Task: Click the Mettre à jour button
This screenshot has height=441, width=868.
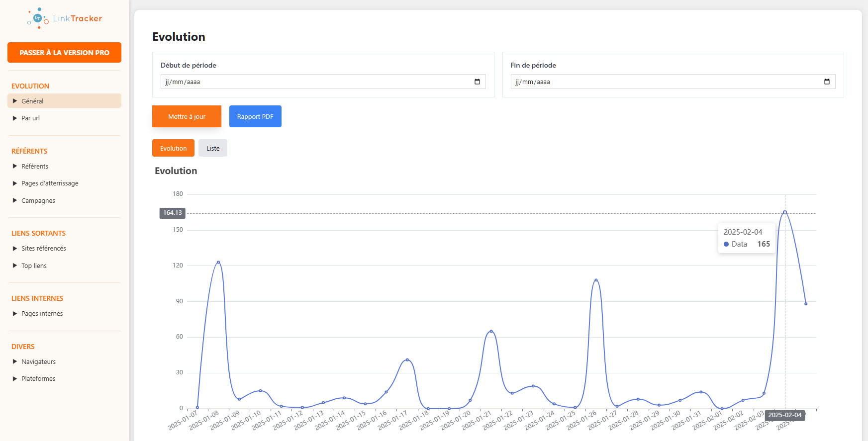Action: [187, 116]
